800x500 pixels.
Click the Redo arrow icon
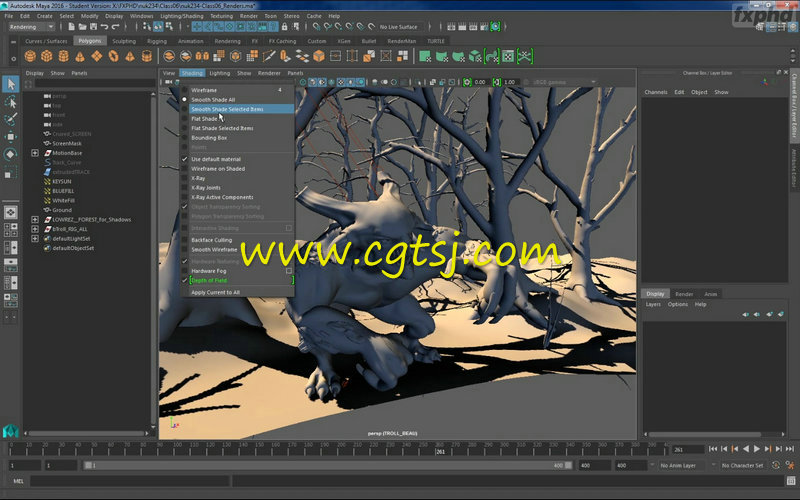pyautogui.click(x=116, y=27)
